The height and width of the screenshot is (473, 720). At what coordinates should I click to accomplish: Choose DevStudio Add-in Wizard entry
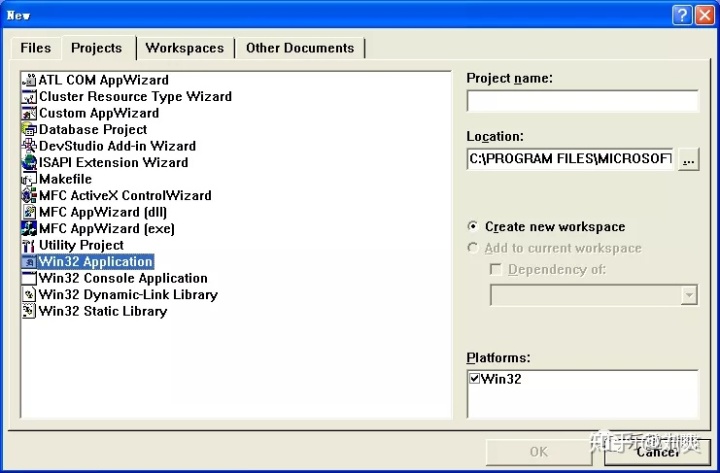click(x=118, y=146)
